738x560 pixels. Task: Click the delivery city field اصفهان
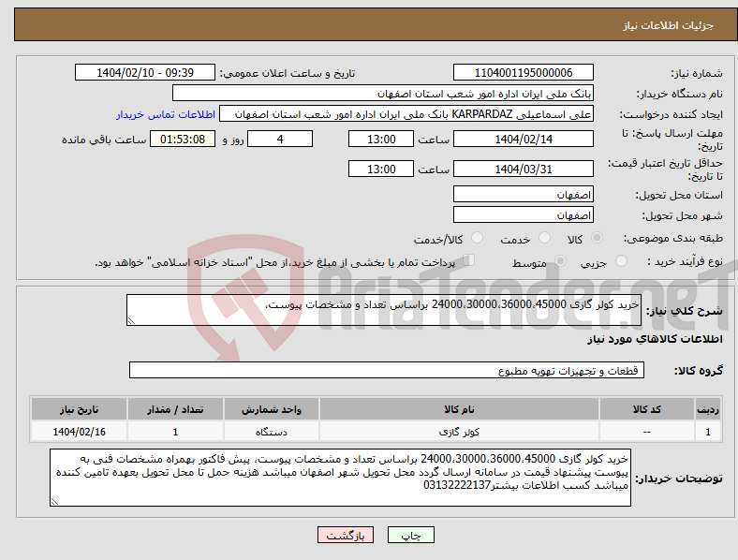(x=524, y=214)
